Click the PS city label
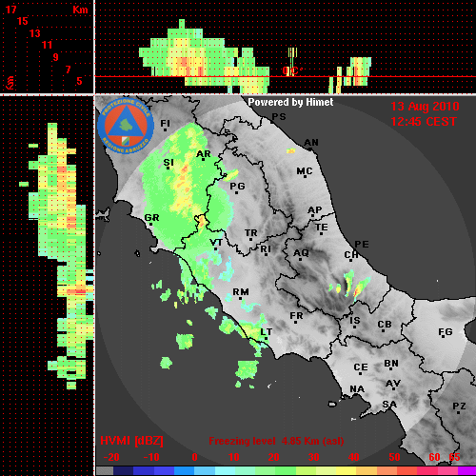Viewport: 476px width, 476px height. click(x=279, y=117)
